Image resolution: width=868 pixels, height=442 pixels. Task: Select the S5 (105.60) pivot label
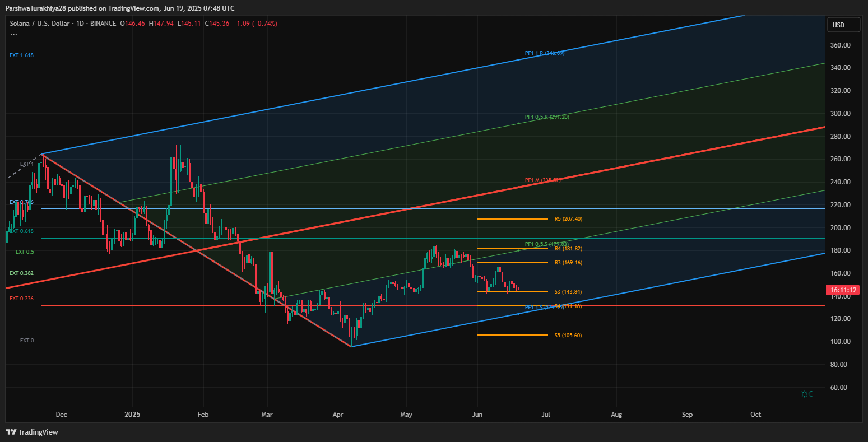tap(568, 336)
